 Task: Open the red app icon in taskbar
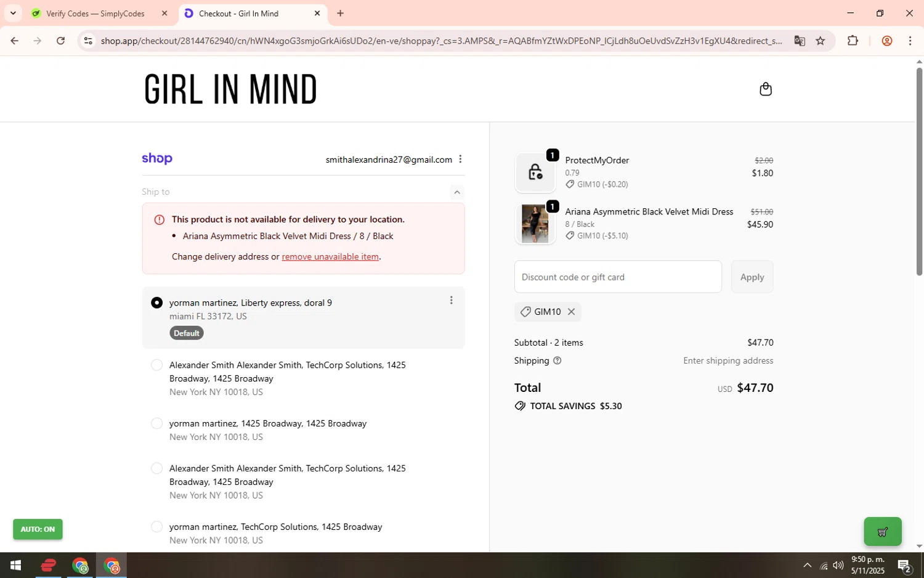click(x=48, y=565)
